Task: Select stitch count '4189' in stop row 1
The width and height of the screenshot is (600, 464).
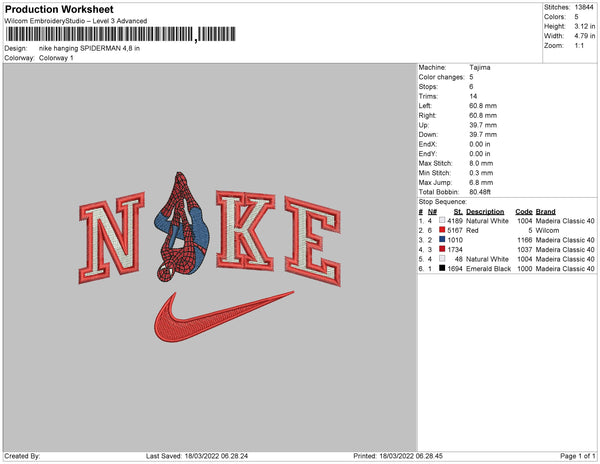Action: point(455,221)
